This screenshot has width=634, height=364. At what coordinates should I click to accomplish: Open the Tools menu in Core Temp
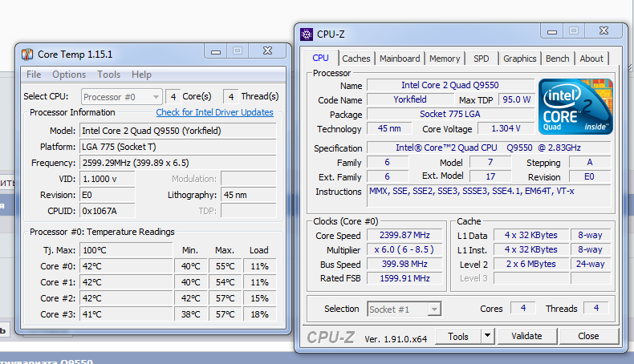pos(109,75)
